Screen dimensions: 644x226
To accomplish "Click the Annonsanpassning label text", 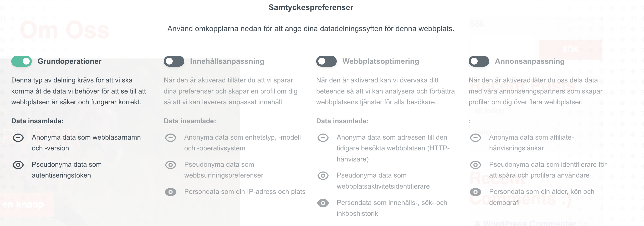I will coord(530,61).
